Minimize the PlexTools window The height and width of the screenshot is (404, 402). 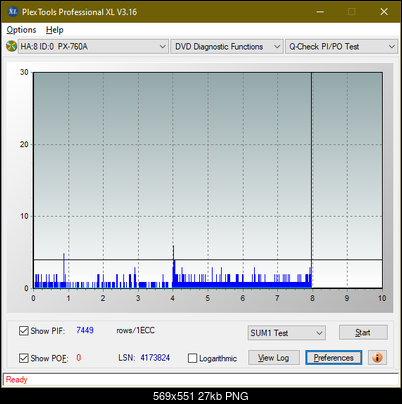pos(320,12)
